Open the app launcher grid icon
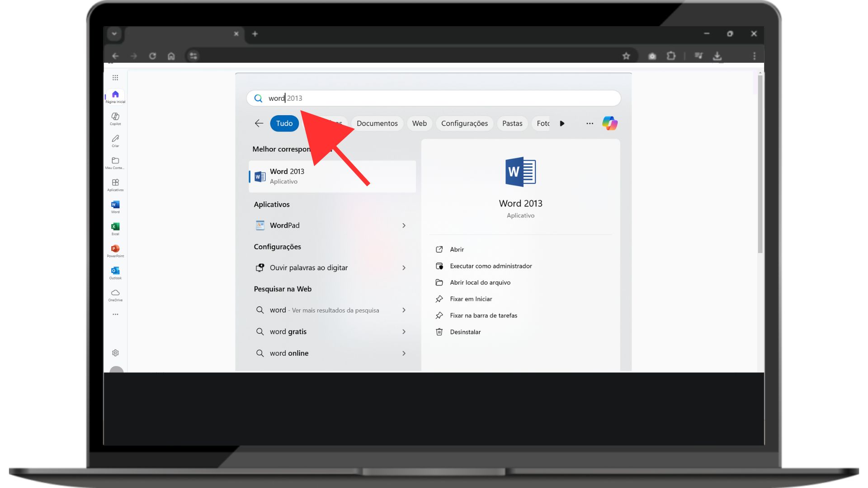The width and height of the screenshot is (868, 488). [115, 78]
